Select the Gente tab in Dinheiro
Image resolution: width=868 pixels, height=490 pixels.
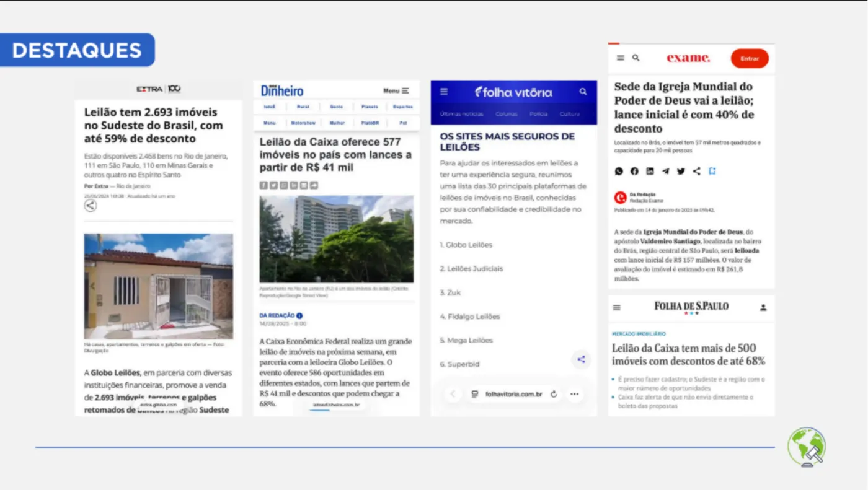pos(336,107)
